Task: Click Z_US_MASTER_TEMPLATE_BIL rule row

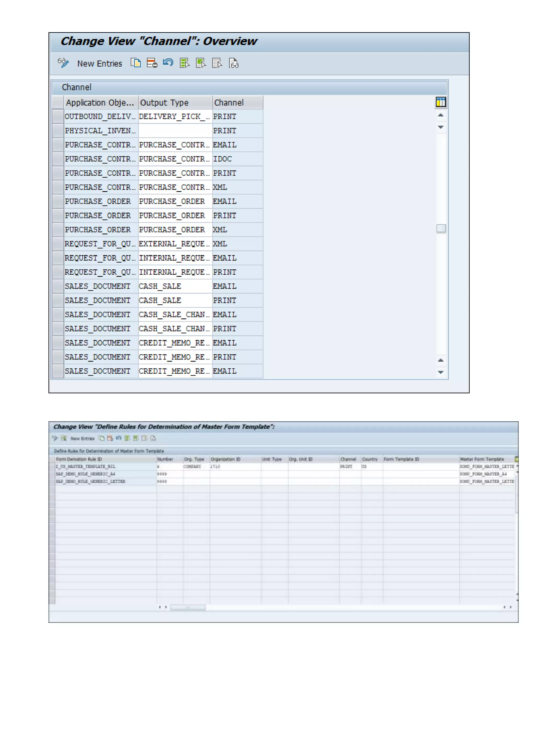Action: [106, 466]
